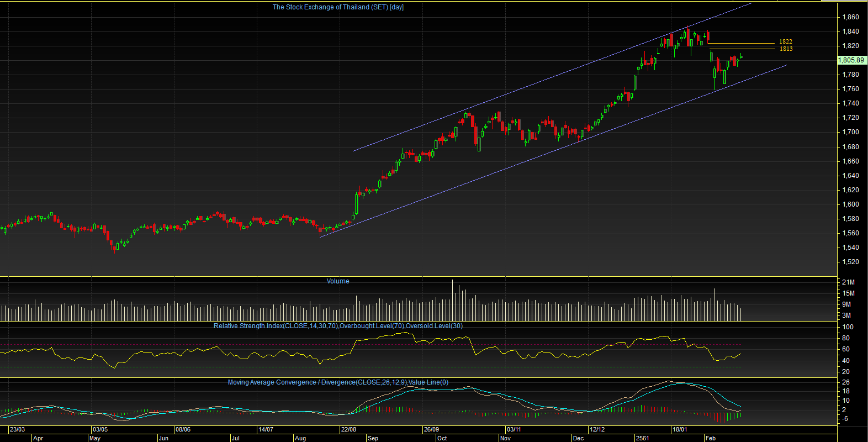
Task: Click the 9M volume axis label
Action: [x=846, y=304]
